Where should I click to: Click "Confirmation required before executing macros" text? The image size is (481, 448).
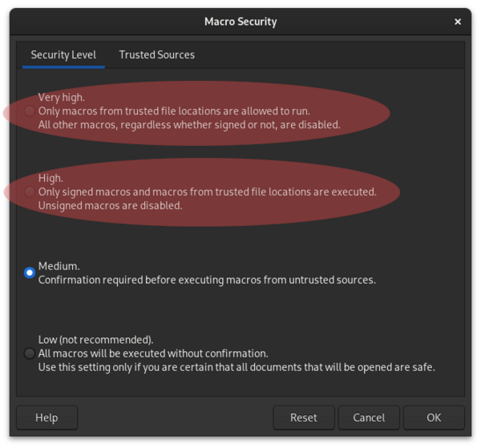pos(207,281)
